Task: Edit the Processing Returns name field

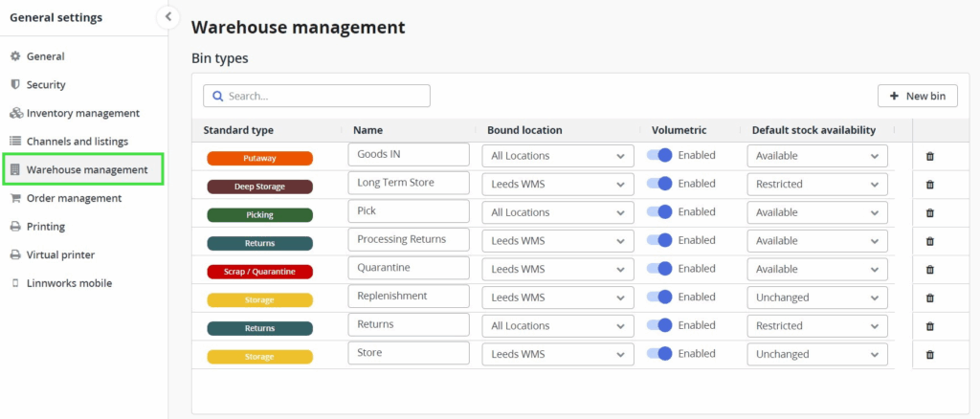Action: tap(409, 239)
